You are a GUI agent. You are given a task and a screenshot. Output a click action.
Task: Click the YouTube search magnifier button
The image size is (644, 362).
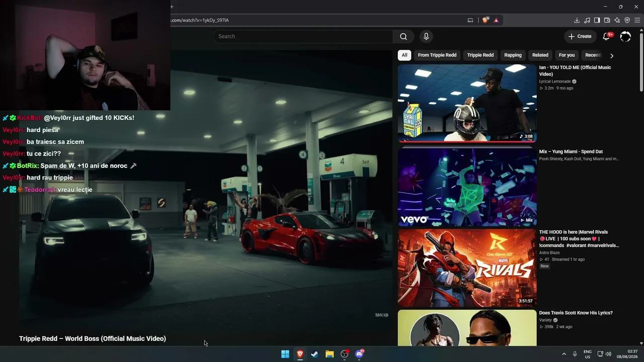[404, 36]
